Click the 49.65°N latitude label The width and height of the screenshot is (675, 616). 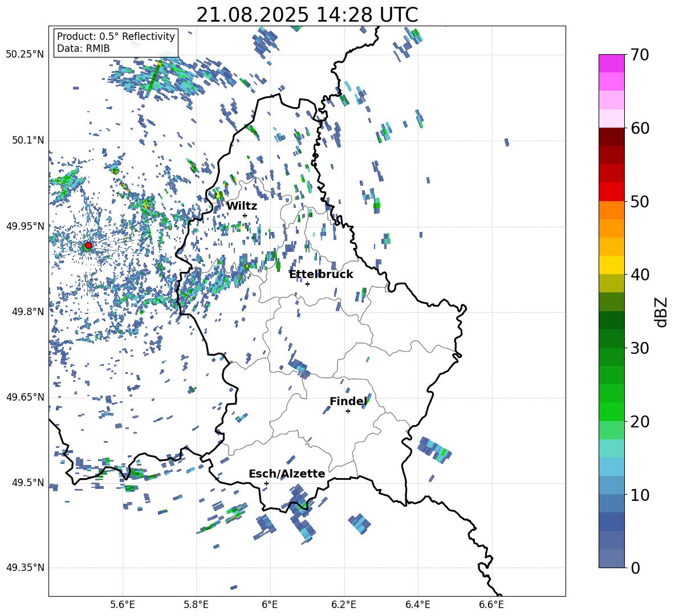click(x=25, y=397)
